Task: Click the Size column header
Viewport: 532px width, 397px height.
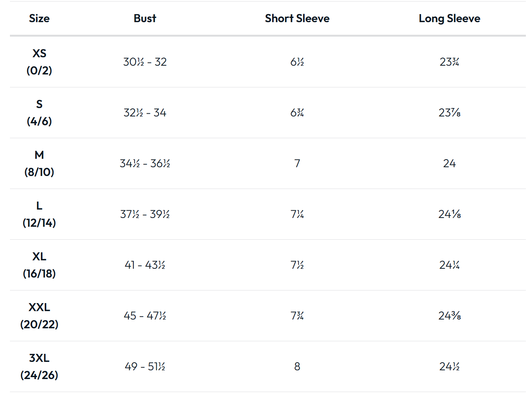Action: pos(39,18)
